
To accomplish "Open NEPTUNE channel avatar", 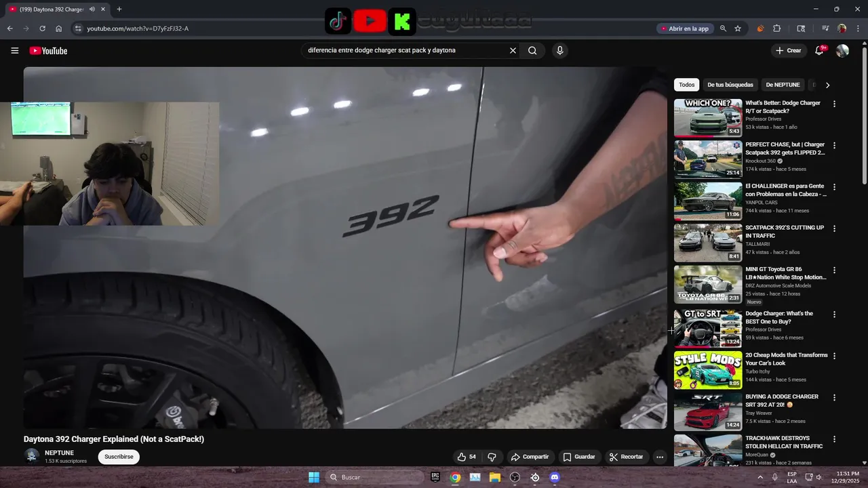I will [x=32, y=456].
